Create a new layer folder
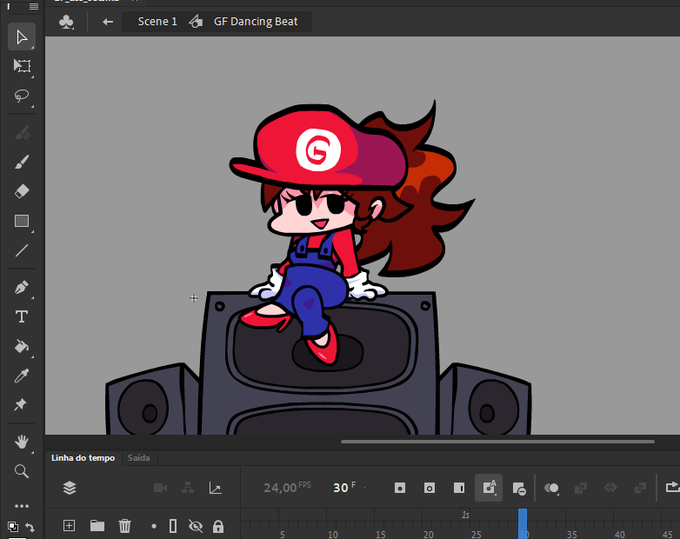Image resolution: width=680 pixels, height=539 pixels. click(x=97, y=526)
